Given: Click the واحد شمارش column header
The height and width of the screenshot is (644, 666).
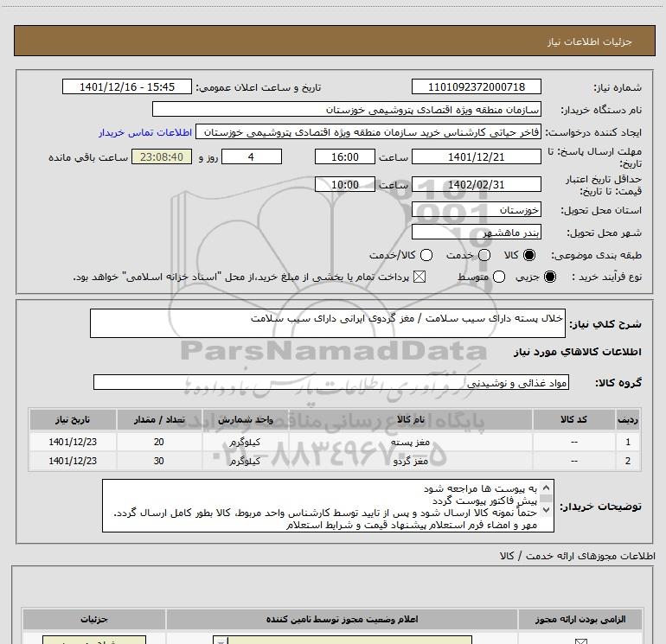Looking at the screenshot, I should (245, 420).
